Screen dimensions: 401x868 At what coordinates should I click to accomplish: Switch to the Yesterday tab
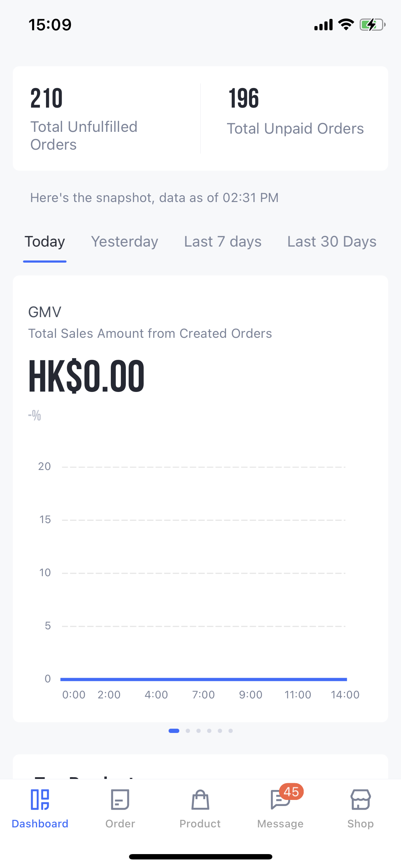[124, 242]
